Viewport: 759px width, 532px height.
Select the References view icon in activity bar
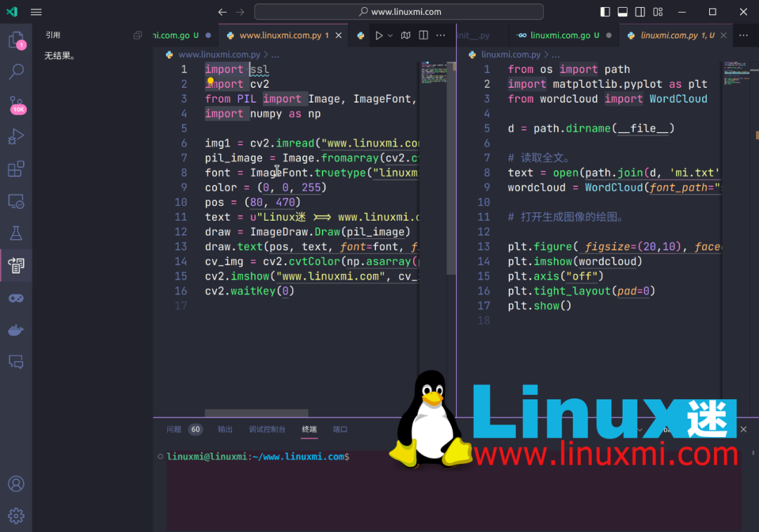16,265
